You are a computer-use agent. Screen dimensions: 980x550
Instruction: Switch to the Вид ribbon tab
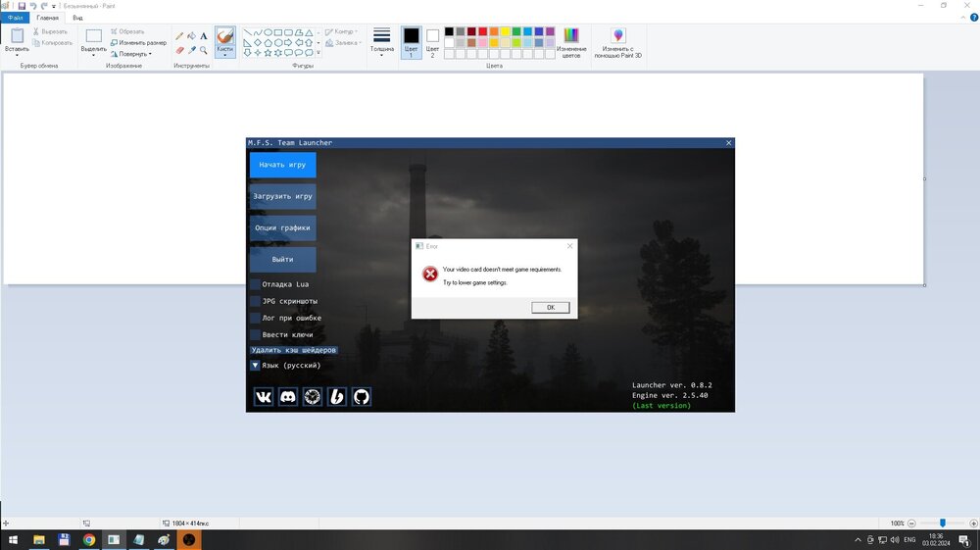coord(77,18)
